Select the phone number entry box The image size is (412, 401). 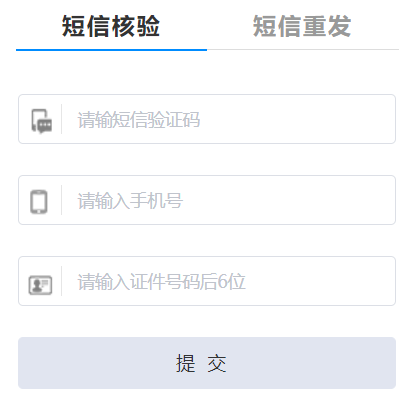click(x=207, y=200)
